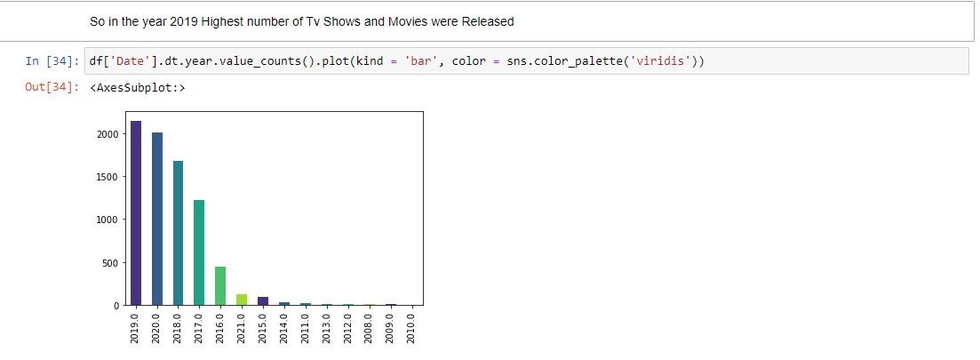The height and width of the screenshot is (360, 980).
Task: Click the 2019.0 bar in the chart
Action: coord(136,213)
